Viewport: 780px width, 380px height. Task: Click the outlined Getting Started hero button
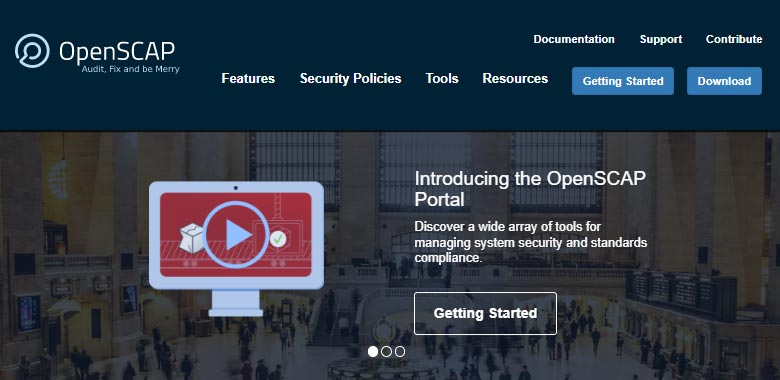[485, 313]
